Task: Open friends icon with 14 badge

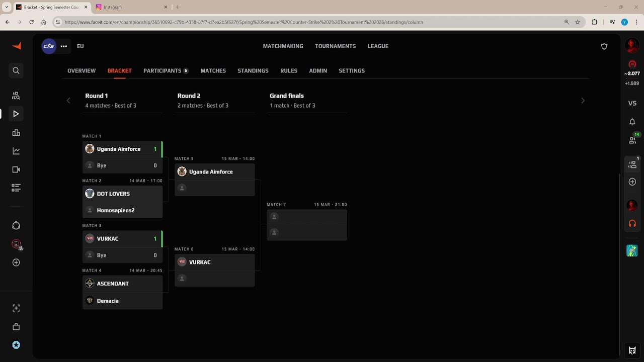Action: point(632,140)
